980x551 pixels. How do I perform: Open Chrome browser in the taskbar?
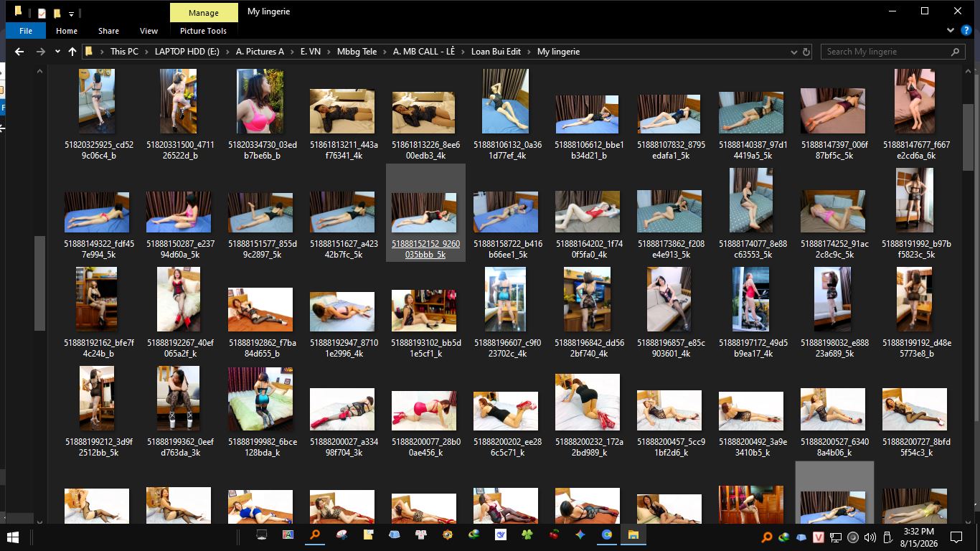607,535
